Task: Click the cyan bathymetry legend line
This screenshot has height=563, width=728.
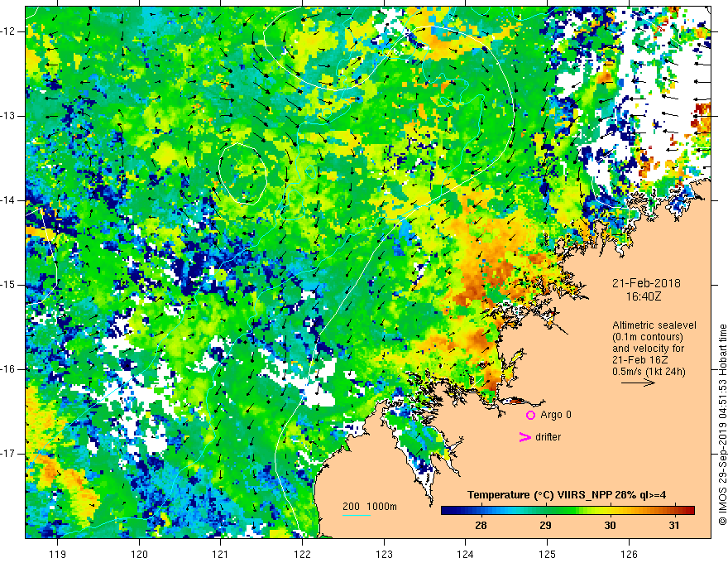Action: point(357,515)
